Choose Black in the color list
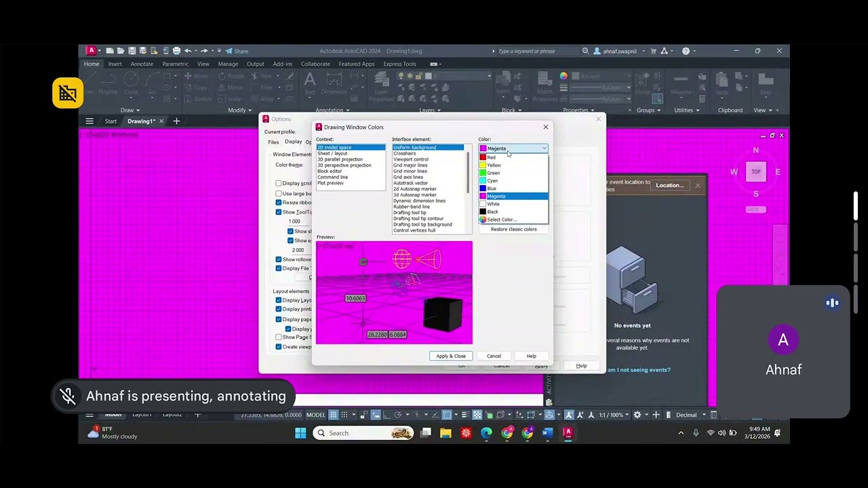This screenshot has width=868, height=488. pos(513,211)
